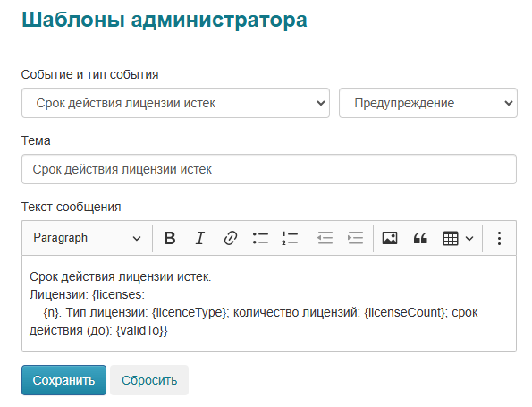The width and height of the screenshot is (532, 407).
Task: Apply italic formatting with the I icon
Action: point(200,238)
